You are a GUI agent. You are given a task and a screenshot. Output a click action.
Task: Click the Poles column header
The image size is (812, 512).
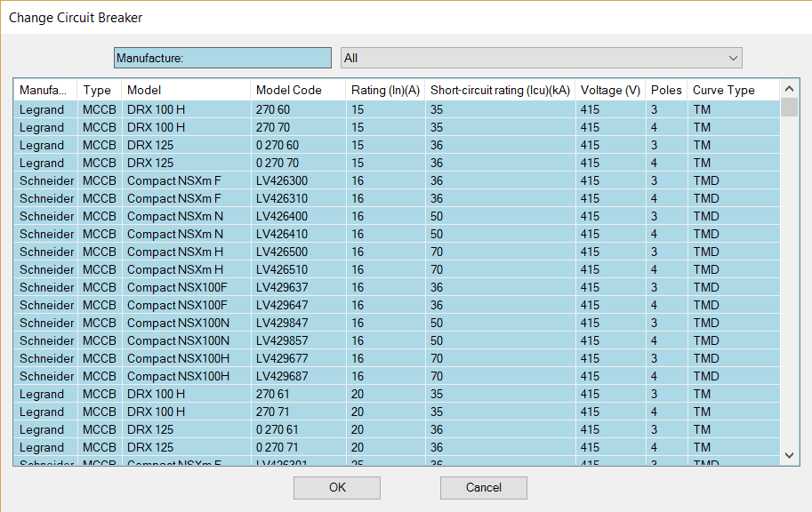pyautogui.click(x=666, y=90)
